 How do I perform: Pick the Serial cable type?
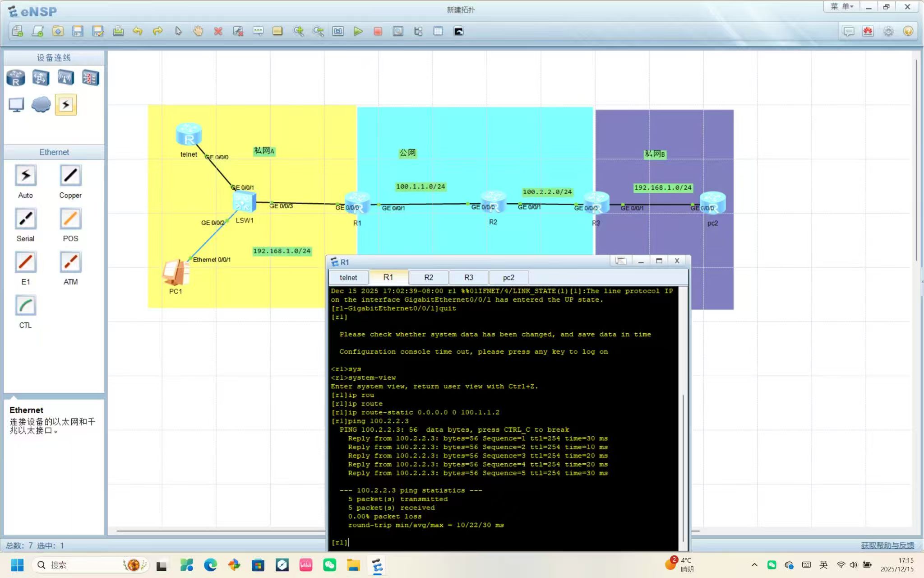pyautogui.click(x=26, y=219)
